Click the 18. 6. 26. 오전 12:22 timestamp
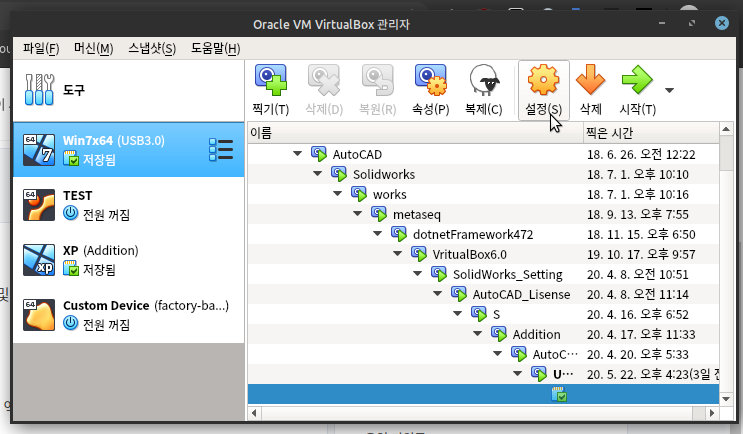Screen dimensions: 743x434 641,154
